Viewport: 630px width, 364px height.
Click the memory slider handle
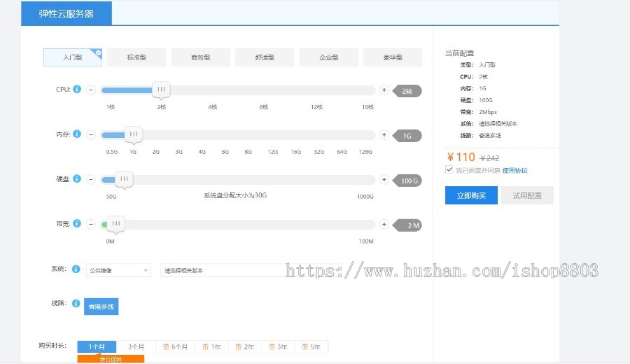(134, 134)
